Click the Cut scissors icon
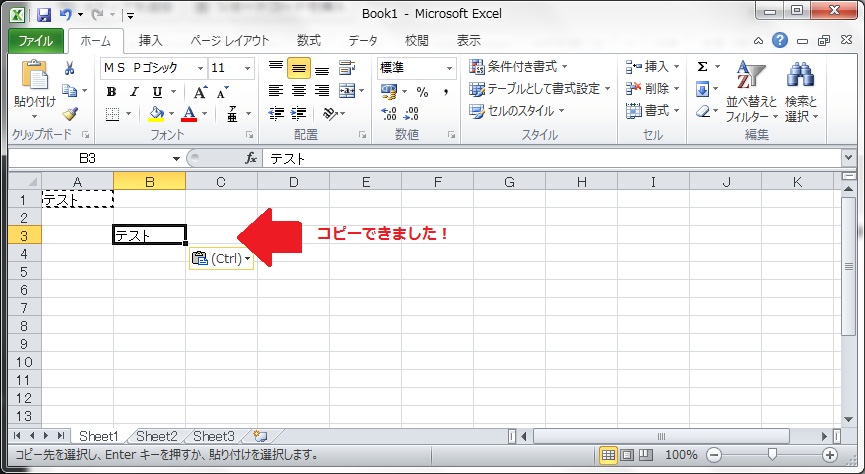Screen dimensions: 865x474 point(70,68)
